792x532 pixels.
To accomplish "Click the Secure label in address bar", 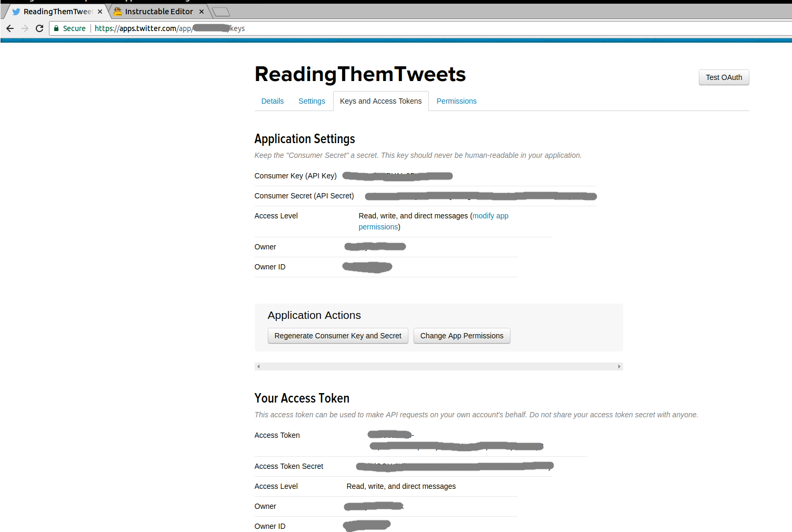I will (x=74, y=28).
